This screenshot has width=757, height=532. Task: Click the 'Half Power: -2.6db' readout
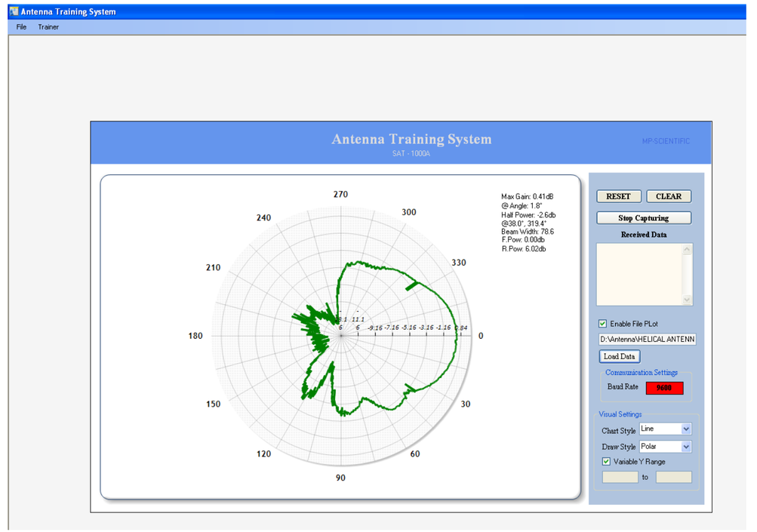tap(528, 215)
